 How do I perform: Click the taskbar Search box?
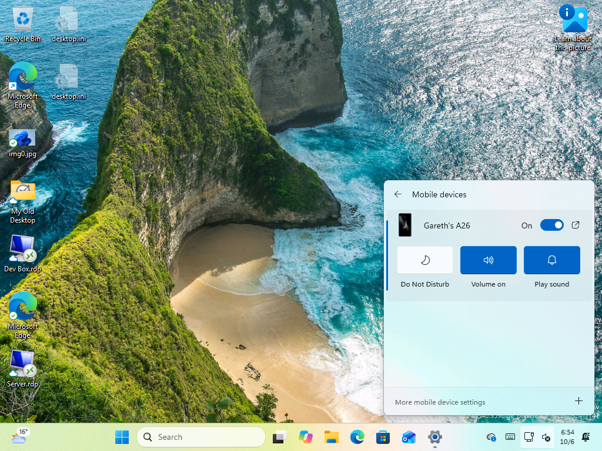201,437
